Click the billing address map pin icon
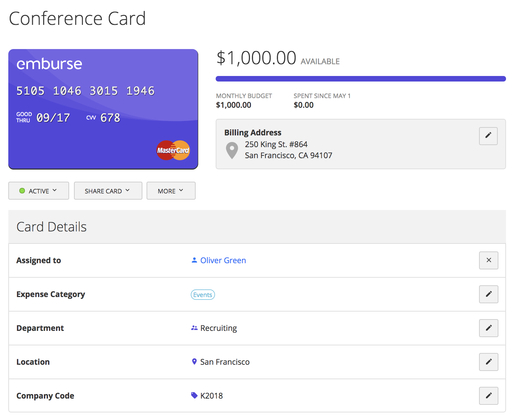The width and height of the screenshot is (515, 420). pos(232,150)
